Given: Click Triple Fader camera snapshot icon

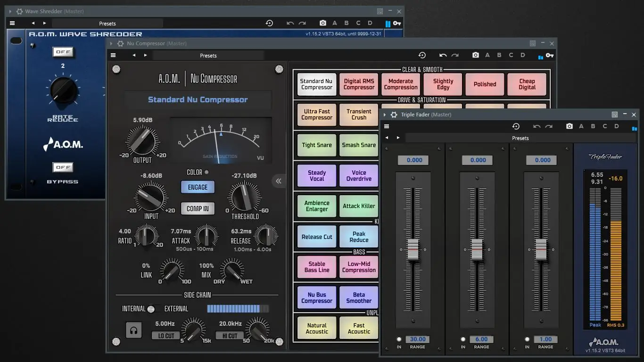Looking at the screenshot, I should coord(570,126).
